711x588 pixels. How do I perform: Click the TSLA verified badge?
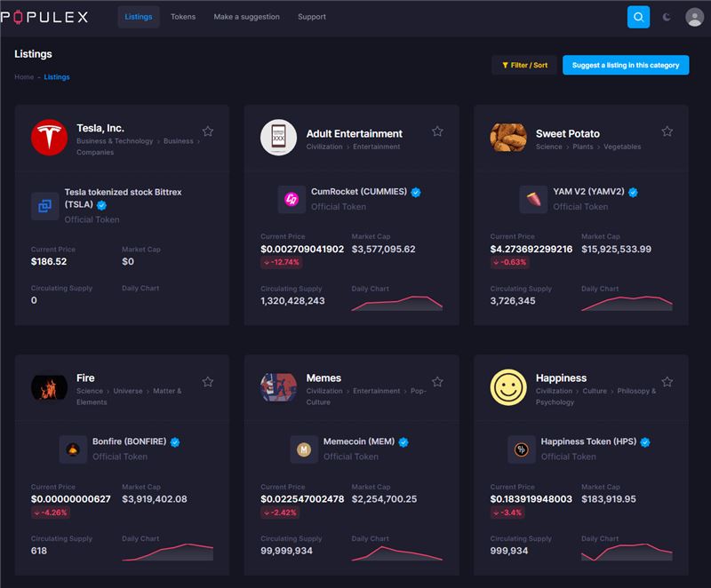click(101, 205)
